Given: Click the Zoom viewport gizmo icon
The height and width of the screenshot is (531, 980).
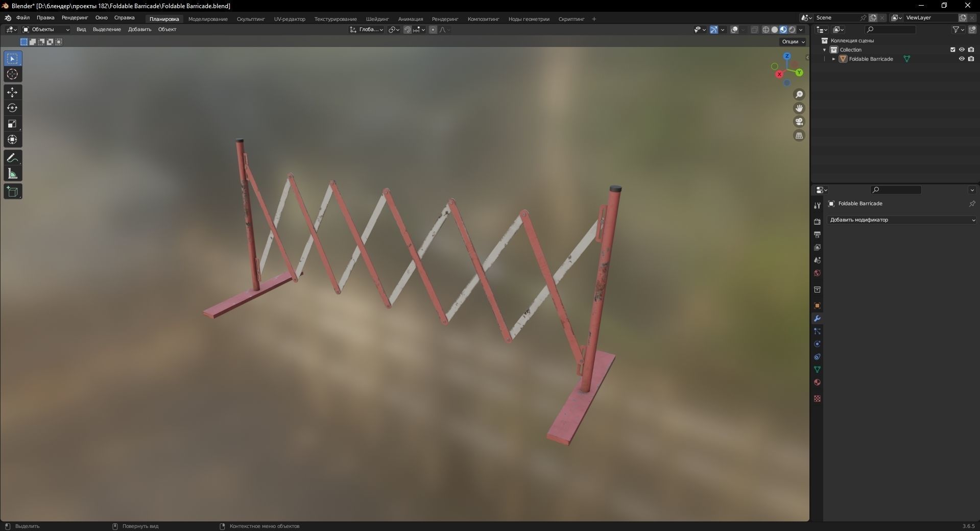Looking at the screenshot, I should 799,94.
